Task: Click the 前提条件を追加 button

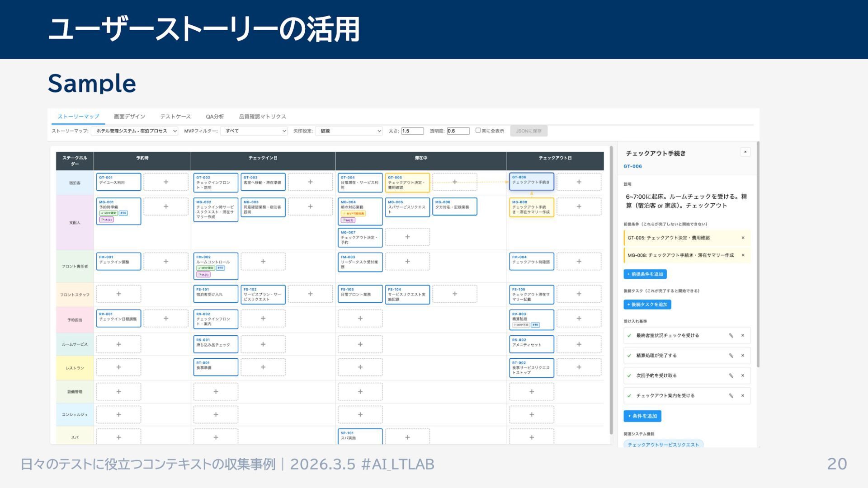Action: [x=645, y=274]
